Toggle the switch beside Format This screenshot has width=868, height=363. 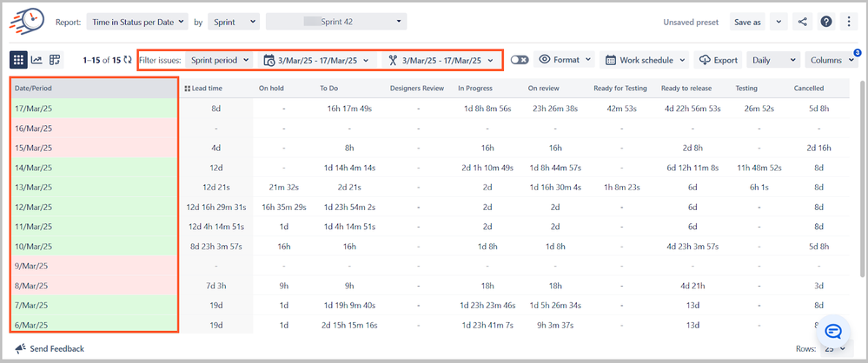click(x=520, y=60)
